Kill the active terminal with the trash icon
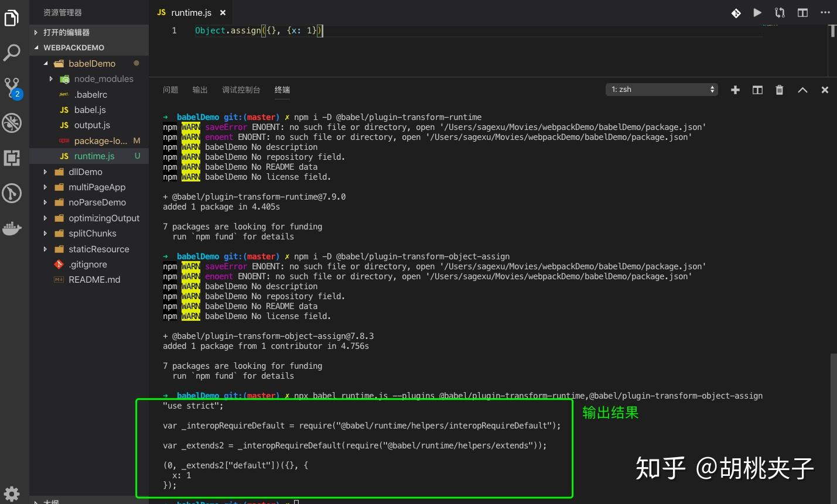This screenshot has height=504, width=837. pyautogui.click(x=780, y=90)
